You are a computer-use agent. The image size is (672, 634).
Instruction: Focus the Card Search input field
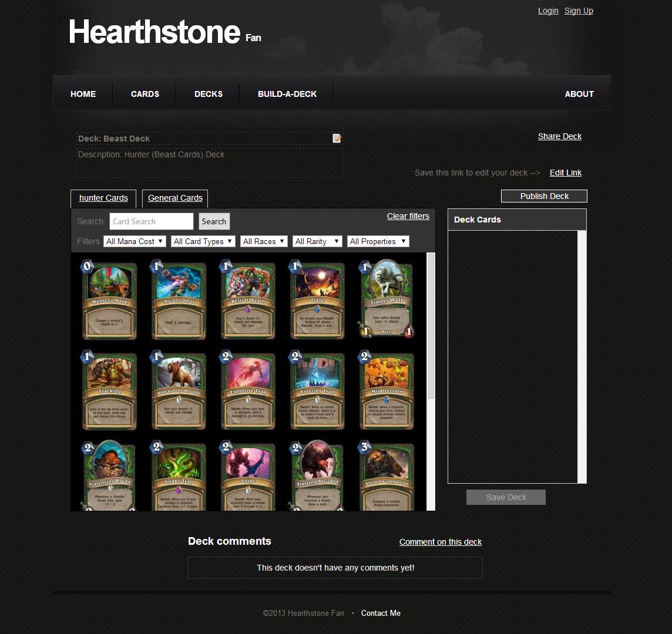tap(152, 221)
